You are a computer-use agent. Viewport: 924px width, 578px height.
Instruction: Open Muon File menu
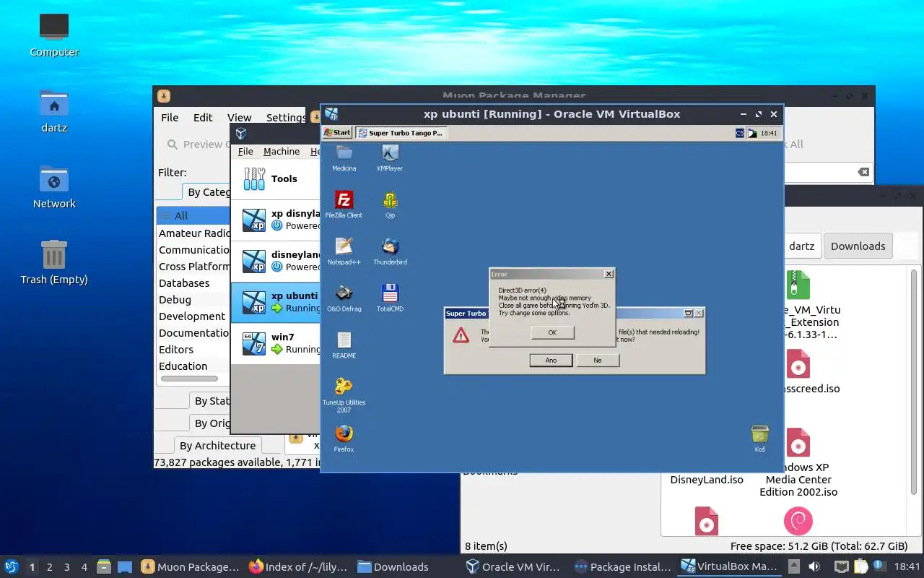click(170, 117)
